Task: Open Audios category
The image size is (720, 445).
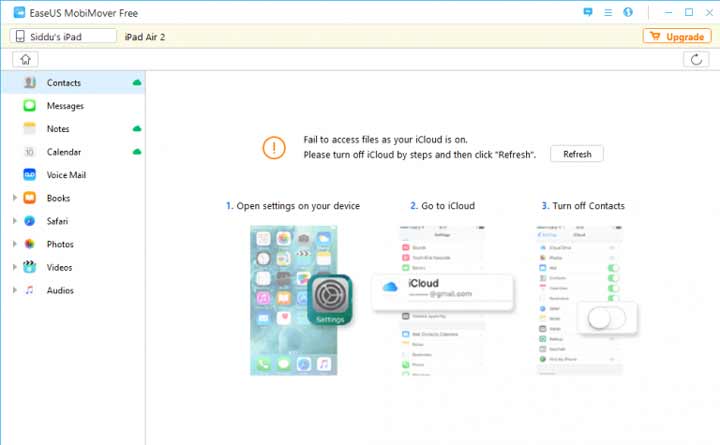Action: (73, 290)
